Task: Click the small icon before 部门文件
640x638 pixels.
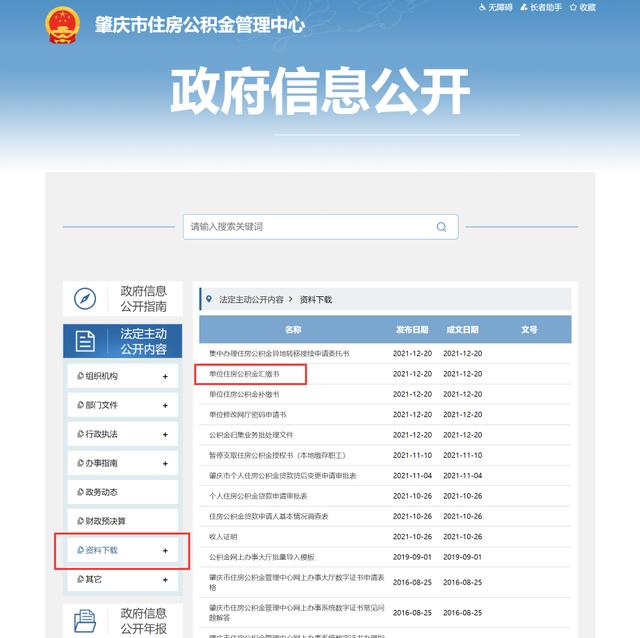Action: 80,405
